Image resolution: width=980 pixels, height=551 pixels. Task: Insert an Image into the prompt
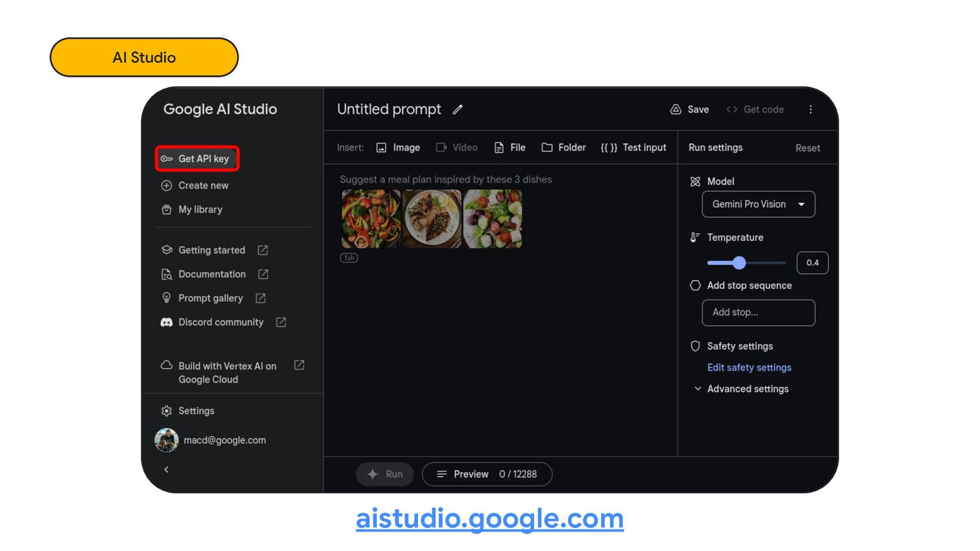click(x=398, y=147)
